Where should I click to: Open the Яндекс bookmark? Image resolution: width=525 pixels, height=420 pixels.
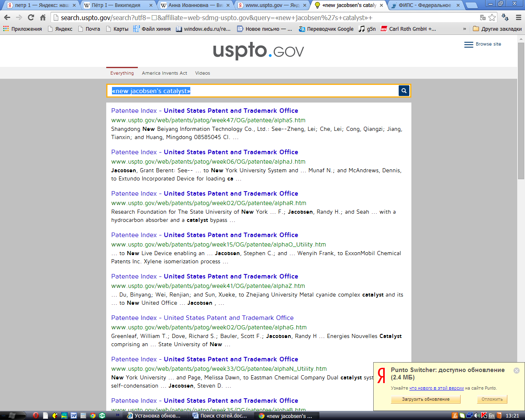[60, 29]
